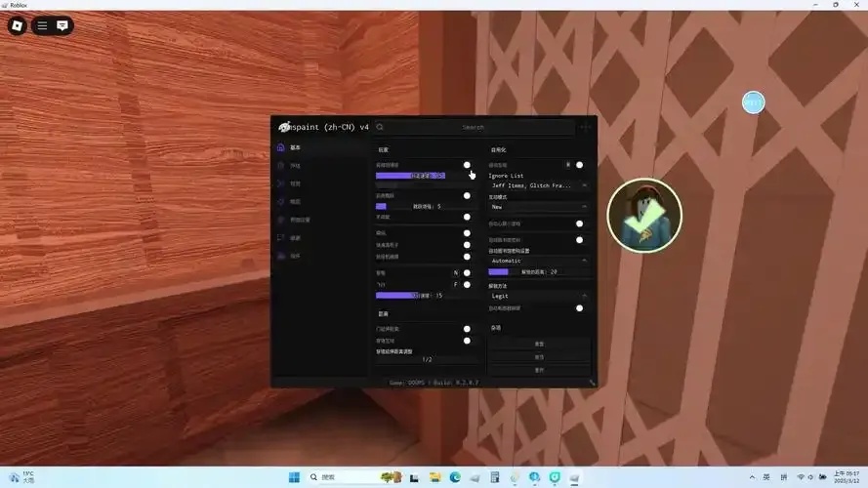Viewport: 868px width, 488px height.
Task: Open the Roblox logo menu button
Action: 18,25
